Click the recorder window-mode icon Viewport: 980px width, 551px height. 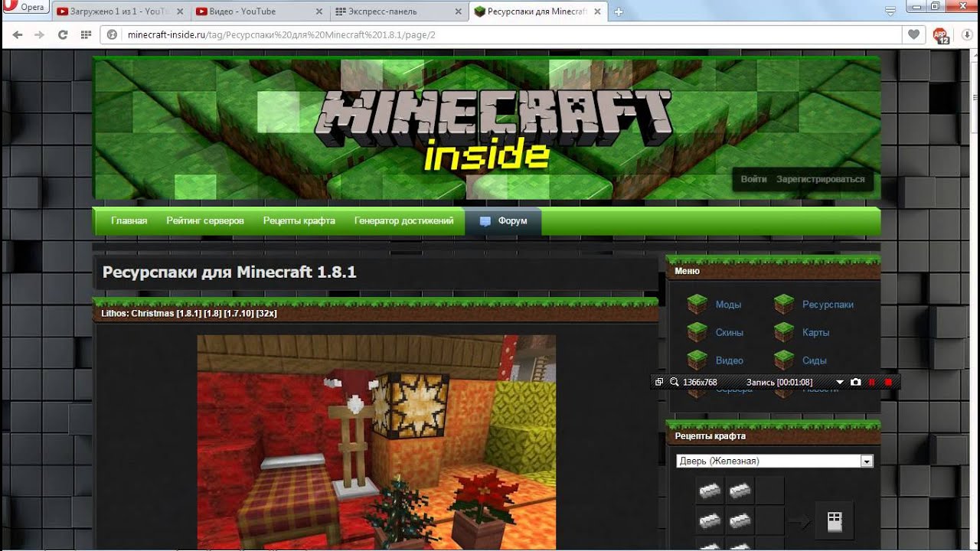(659, 382)
